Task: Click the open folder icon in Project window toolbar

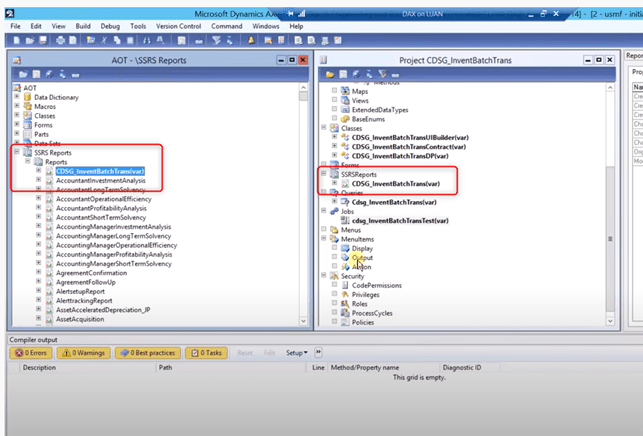Action: click(330, 74)
